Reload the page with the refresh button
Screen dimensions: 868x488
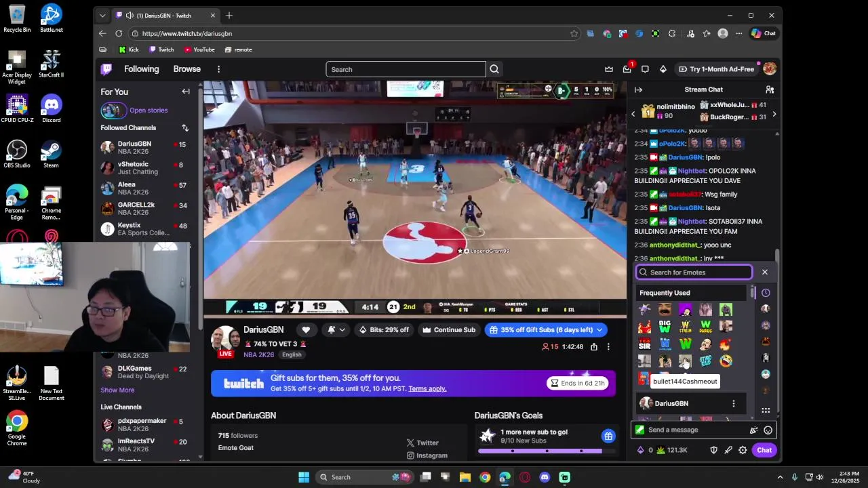coord(119,33)
